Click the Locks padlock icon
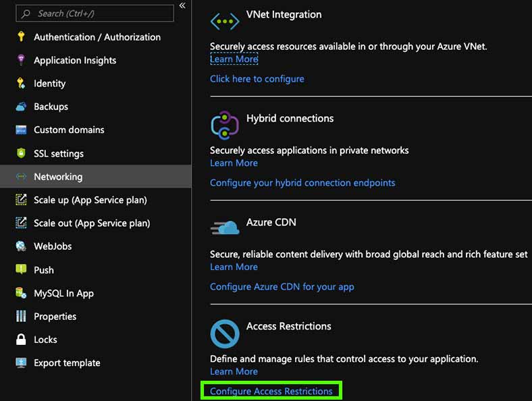The width and height of the screenshot is (532, 401). click(21, 340)
